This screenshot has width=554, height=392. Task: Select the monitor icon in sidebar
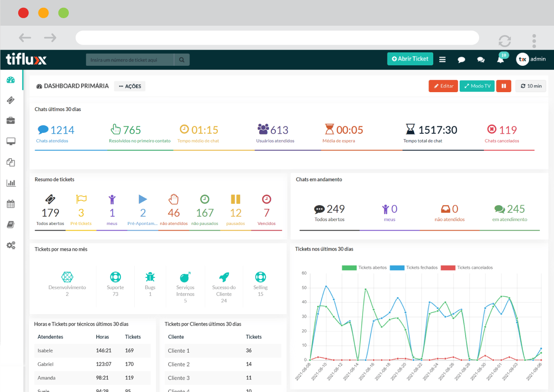pyautogui.click(x=11, y=141)
